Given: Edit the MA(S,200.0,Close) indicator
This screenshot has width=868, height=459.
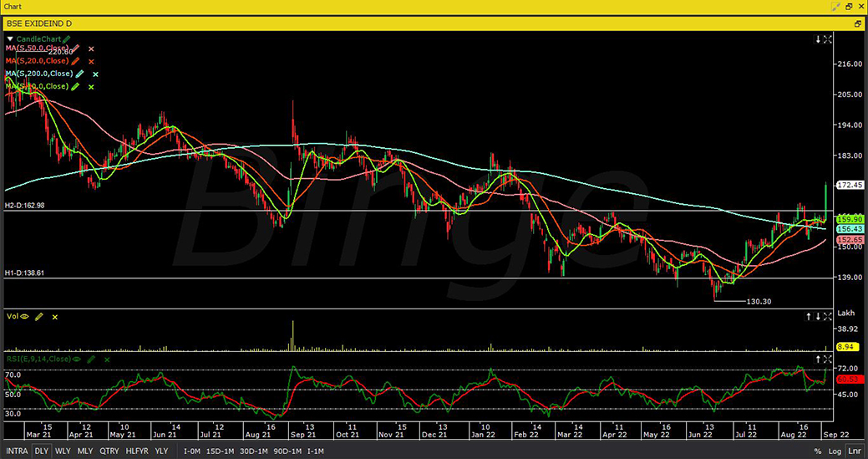Looking at the screenshot, I should (79, 74).
